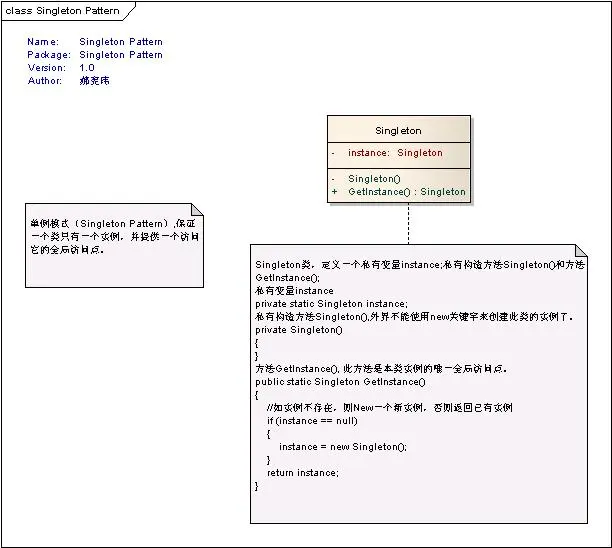
Task: Select the 'GetInstance() : Singleton' operation
Action: [407, 192]
